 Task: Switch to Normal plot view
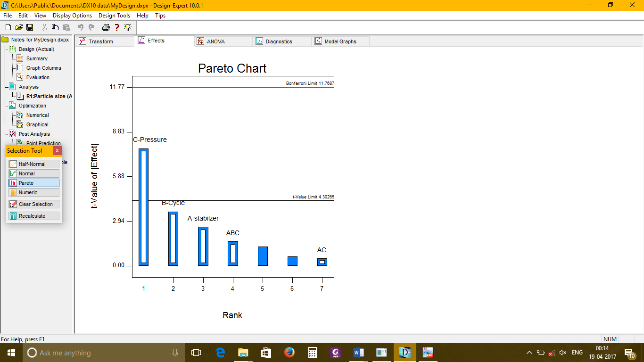[x=34, y=173]
